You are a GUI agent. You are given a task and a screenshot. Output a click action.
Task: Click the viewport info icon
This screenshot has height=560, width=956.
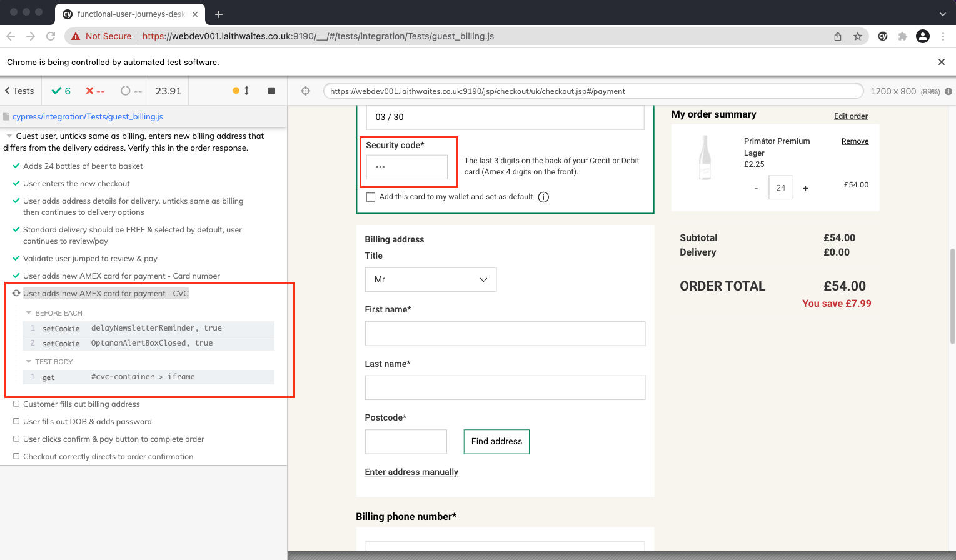[x=948, y=91]
